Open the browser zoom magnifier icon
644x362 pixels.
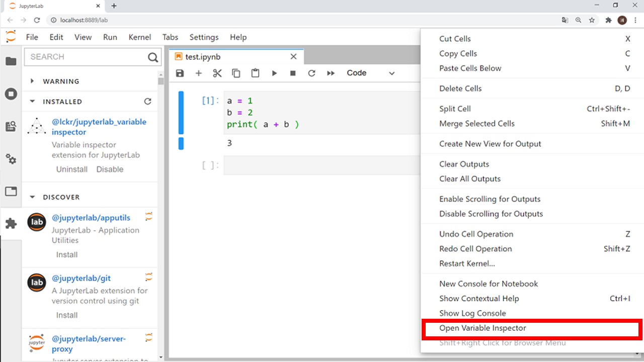pos(579,20)
